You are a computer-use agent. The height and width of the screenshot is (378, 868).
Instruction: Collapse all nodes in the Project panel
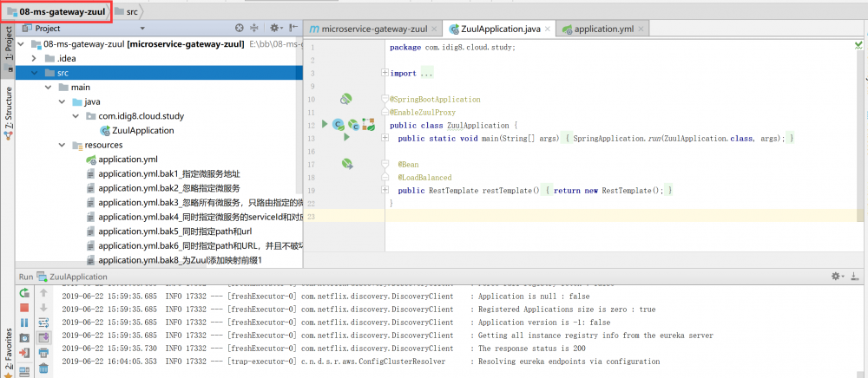pos(254,28)
